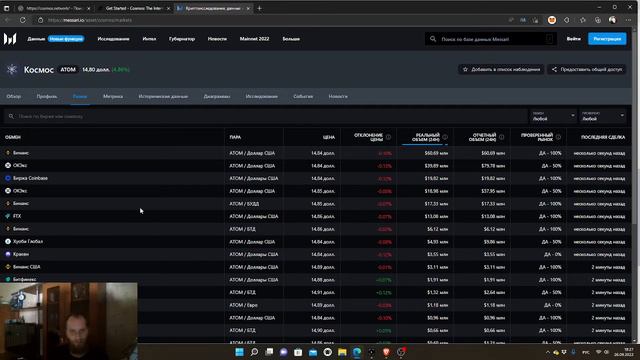Click the blue Регистрация button
640x360 pixels.
point(607,39)
